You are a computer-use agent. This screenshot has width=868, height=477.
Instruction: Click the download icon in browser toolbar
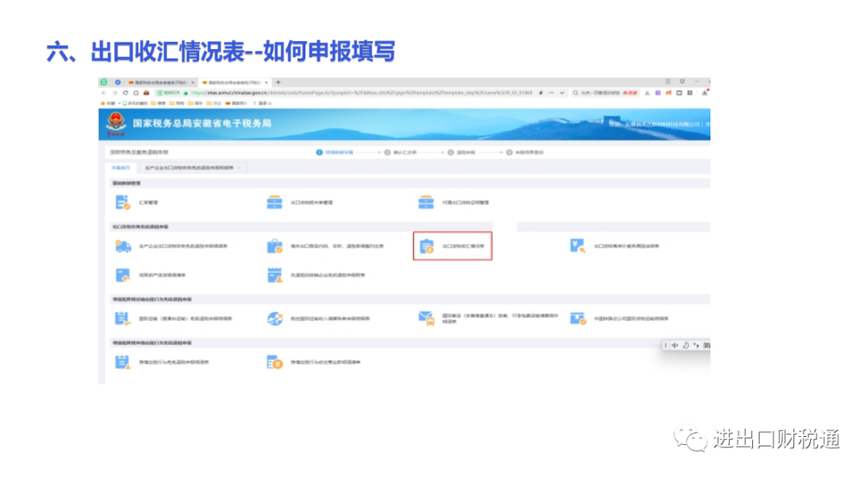(705, 93)
